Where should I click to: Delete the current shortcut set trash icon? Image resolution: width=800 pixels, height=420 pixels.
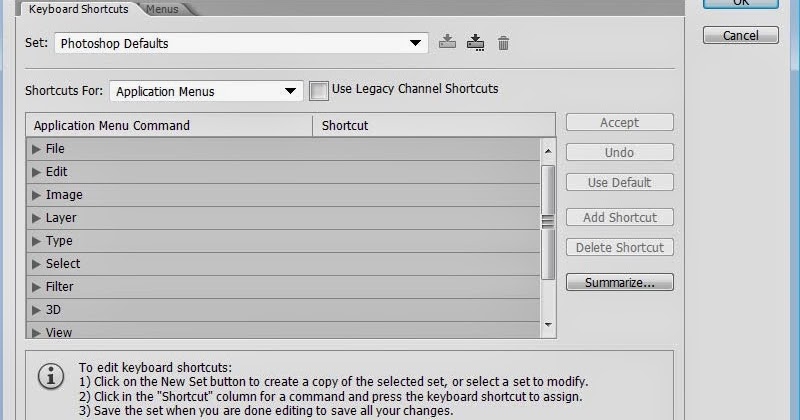504,43
